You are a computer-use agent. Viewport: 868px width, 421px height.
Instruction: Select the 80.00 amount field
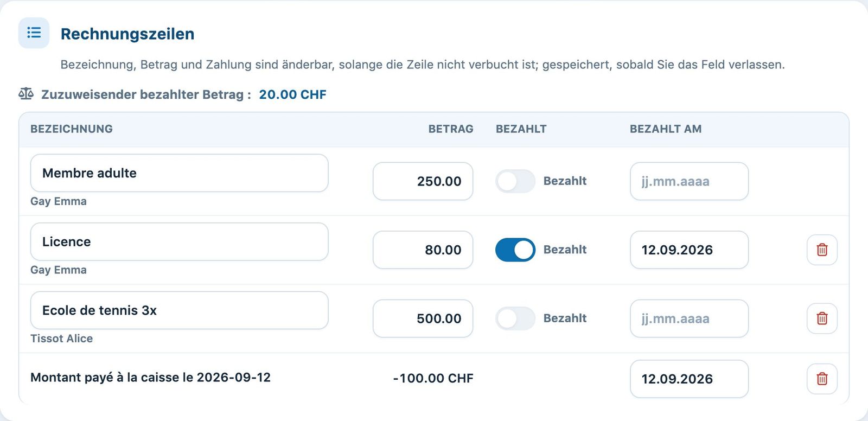pyautogui.click(x=423, y=250)
